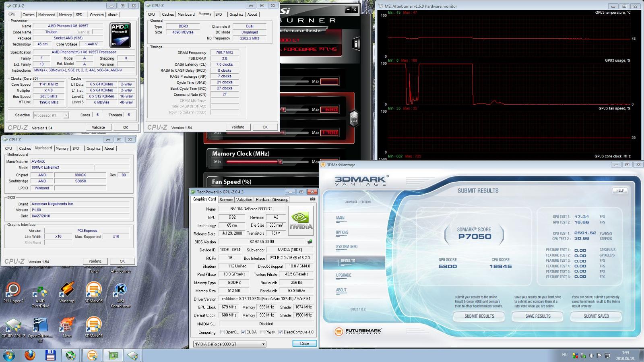Viewport: 644px width, 362px height.
Task: Click the HU language indicator in tray
Action: click(564, 355)
